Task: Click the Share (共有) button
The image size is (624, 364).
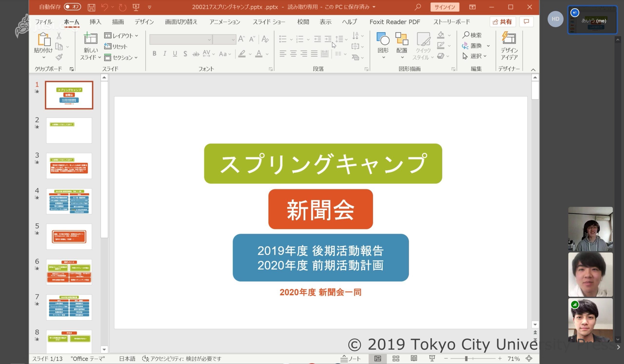Action: pyautogui.click(x=503, y=22)
